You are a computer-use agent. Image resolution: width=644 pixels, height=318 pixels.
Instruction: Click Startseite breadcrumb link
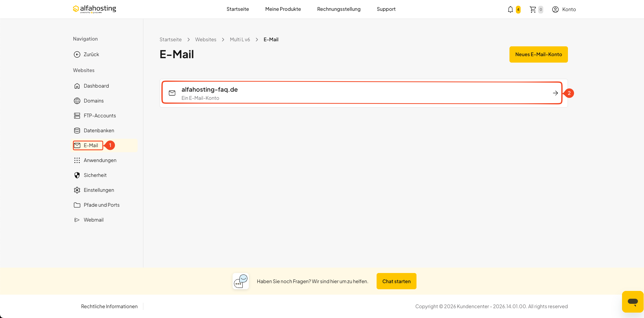click(170, 40)
